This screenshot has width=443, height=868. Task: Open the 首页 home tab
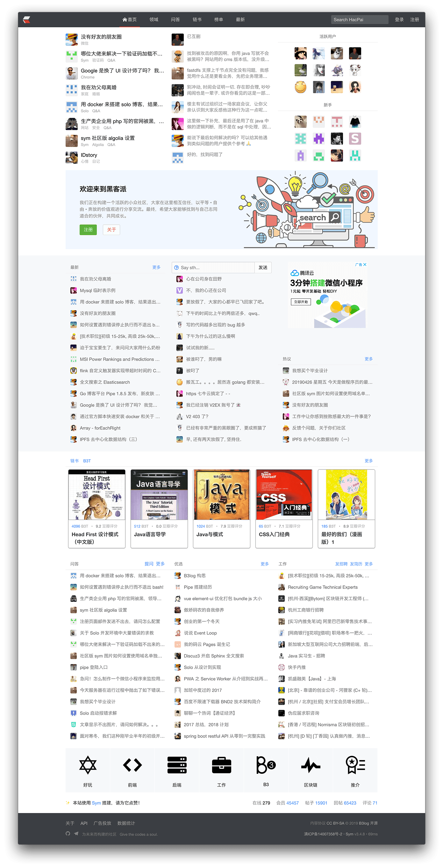pyautogui.click(x=130, y=19)
